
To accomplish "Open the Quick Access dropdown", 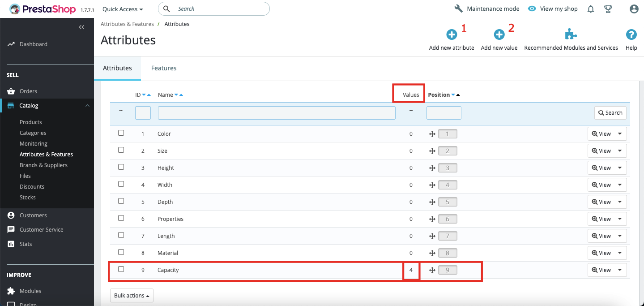I will click(x=123, y=9).
